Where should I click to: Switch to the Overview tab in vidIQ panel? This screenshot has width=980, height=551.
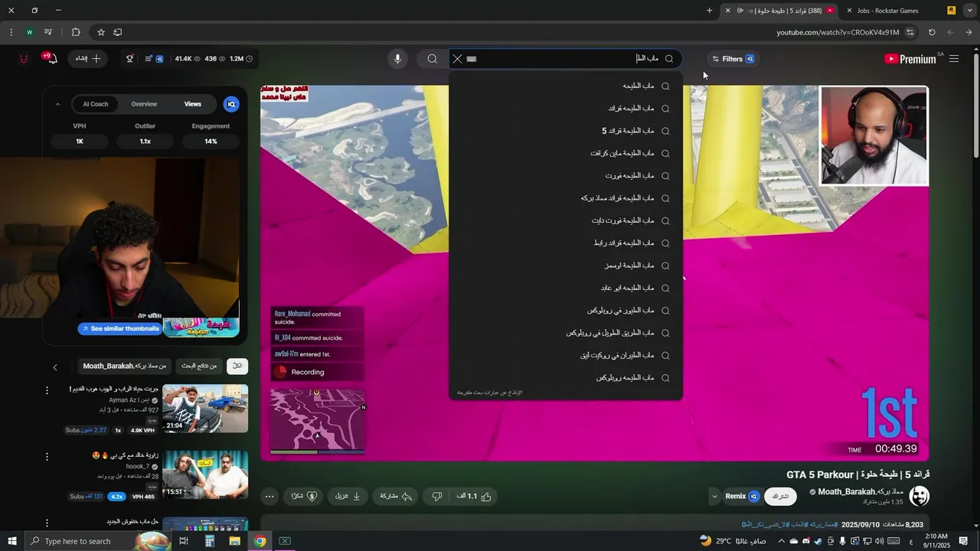pos(144,104)
